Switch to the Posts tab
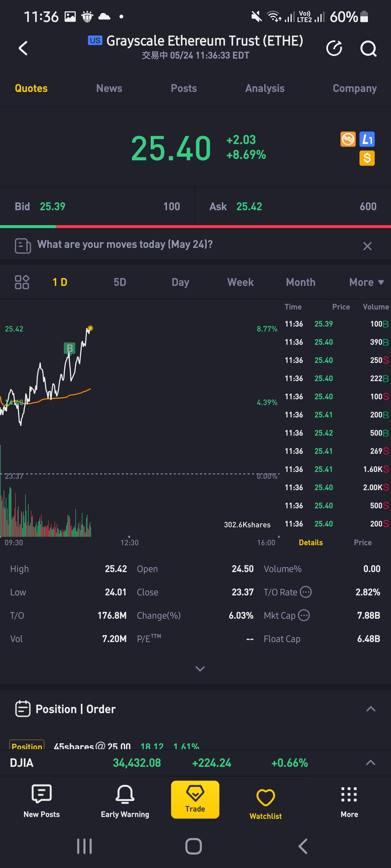Screen dimensions: 391x868 (x=184, y=88)
